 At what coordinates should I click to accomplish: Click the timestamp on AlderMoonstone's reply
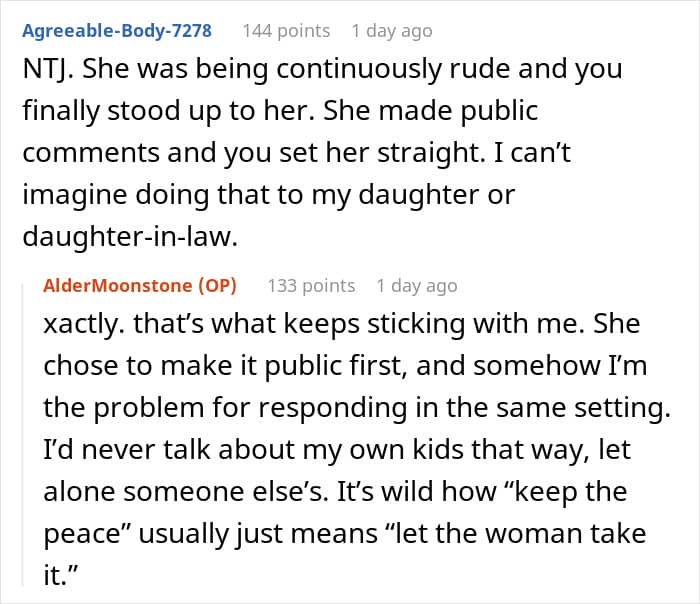[x=416, y=286]
